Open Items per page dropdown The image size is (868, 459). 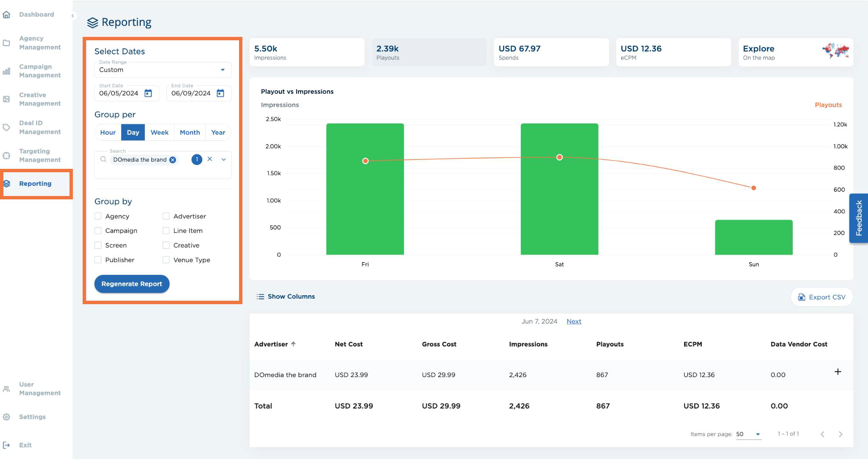748,434
